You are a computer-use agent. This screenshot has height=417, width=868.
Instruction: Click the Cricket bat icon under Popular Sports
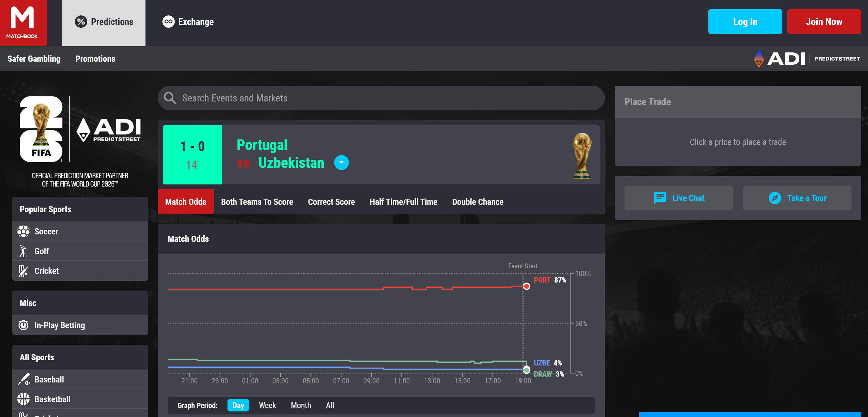pyautogui.click(x=23, y=271)
